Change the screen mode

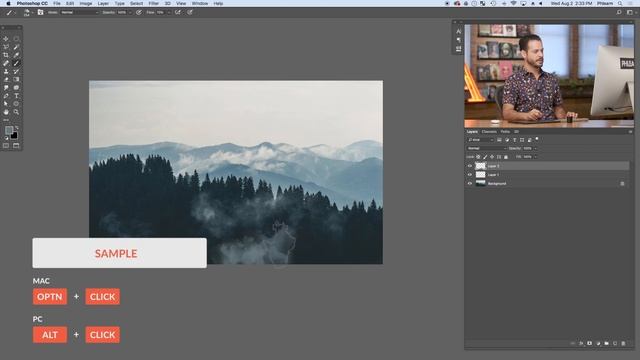click(16, 146)
